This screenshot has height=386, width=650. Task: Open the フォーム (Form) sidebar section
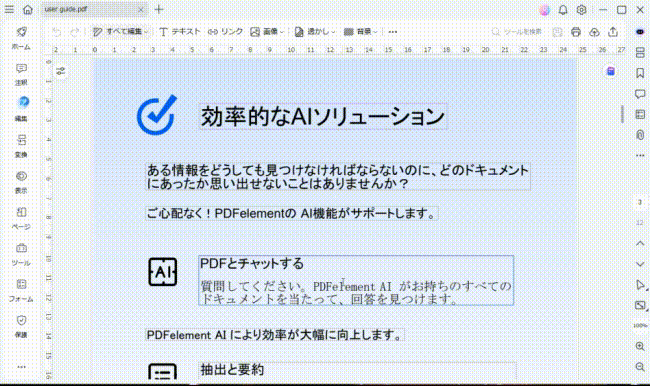click(x=21, y=290)
